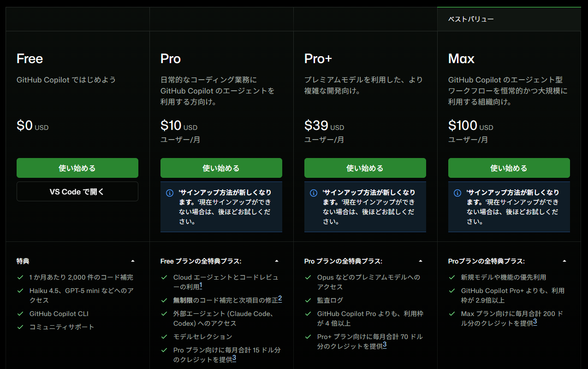
Task: Collapse the Free plan 特典 section
Action: tap(133, 261)
